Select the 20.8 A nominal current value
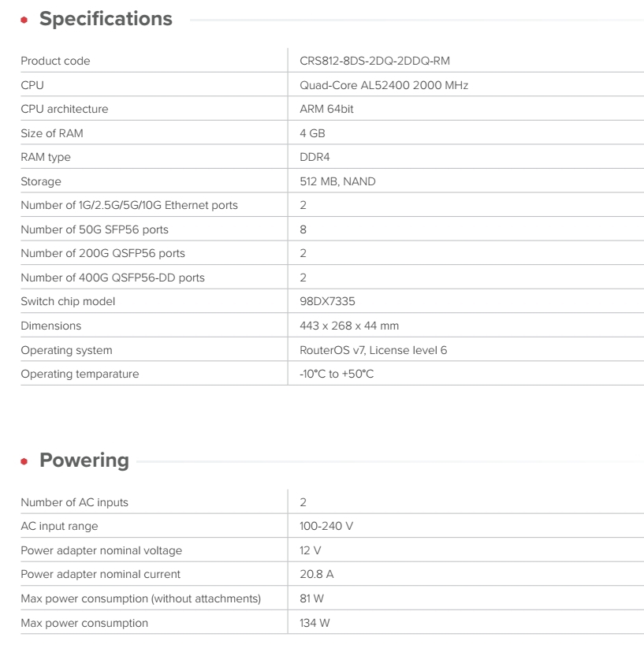 tap(317, 574)
